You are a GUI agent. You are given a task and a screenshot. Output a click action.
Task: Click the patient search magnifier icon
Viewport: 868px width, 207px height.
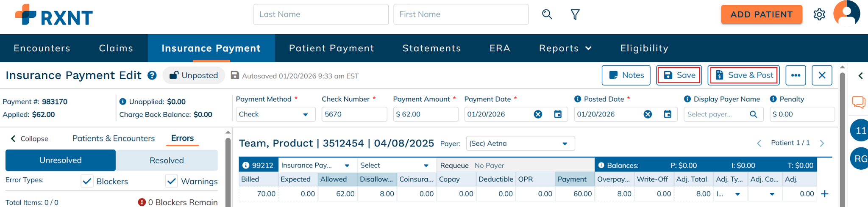coord(547,14)
